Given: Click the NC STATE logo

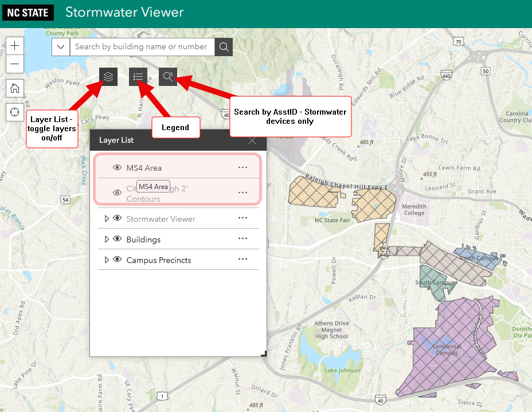Looking at the screenshot, I should point(28,13).
